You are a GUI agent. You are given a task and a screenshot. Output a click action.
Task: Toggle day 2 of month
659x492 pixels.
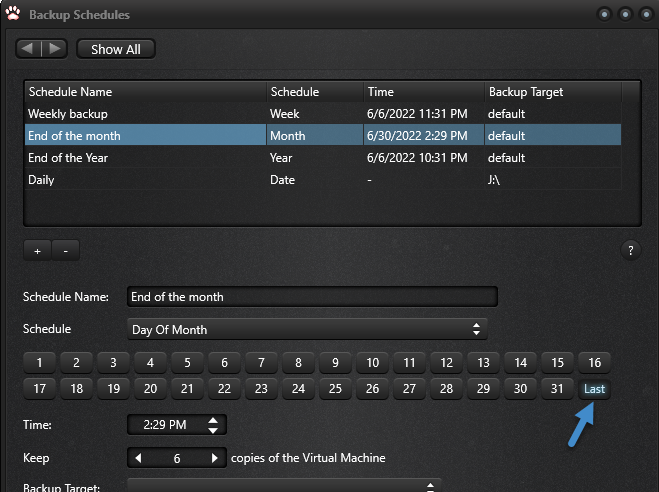(76, 363)
